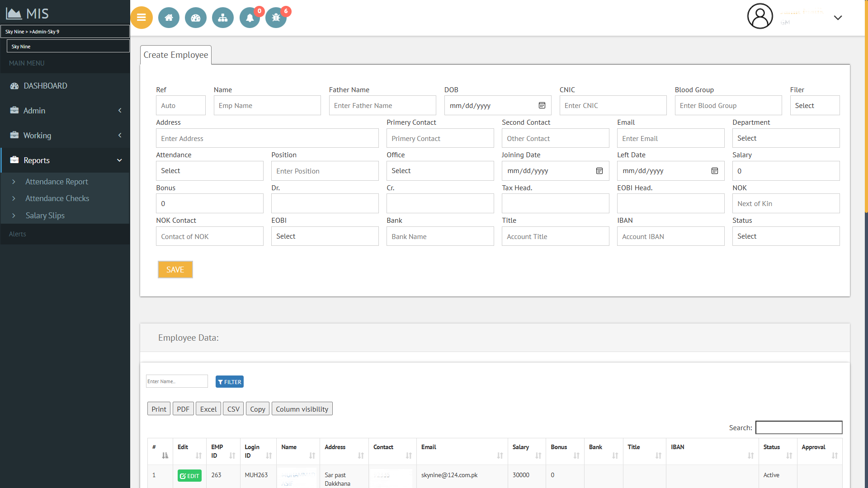Click the Account IBAN field
Viewport: 868px width, 488px height.
tap(670, 236)
